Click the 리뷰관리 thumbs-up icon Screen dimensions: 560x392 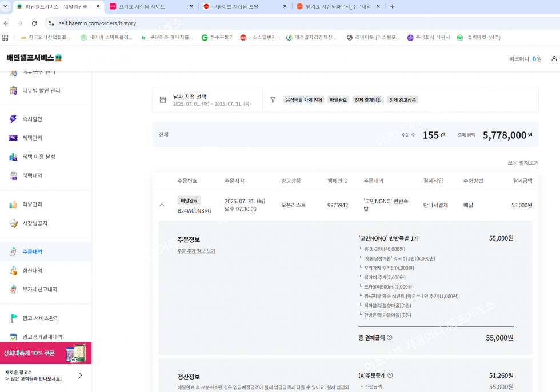coord(13,204)
